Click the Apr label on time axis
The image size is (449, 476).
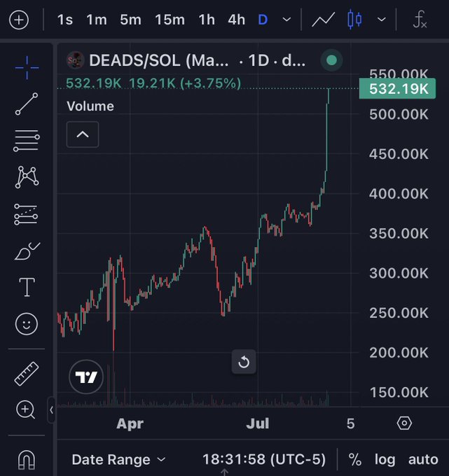130,423
